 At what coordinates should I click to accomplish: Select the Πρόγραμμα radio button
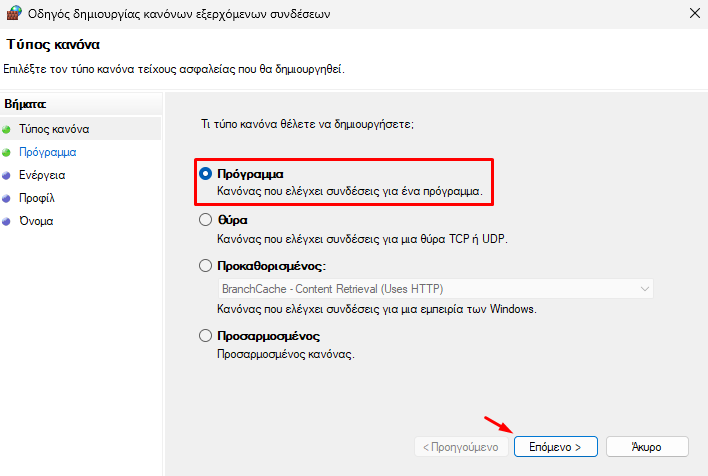click(x=205, y=174)
